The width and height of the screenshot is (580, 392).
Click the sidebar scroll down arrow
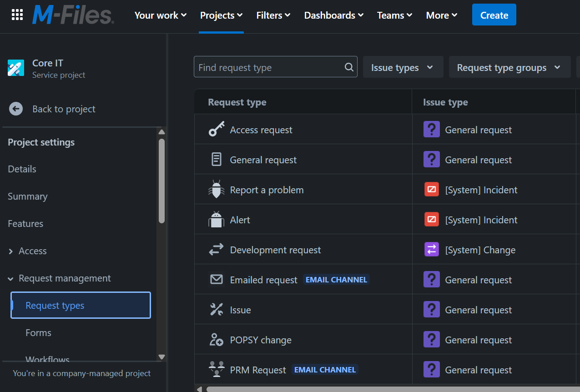161,357
